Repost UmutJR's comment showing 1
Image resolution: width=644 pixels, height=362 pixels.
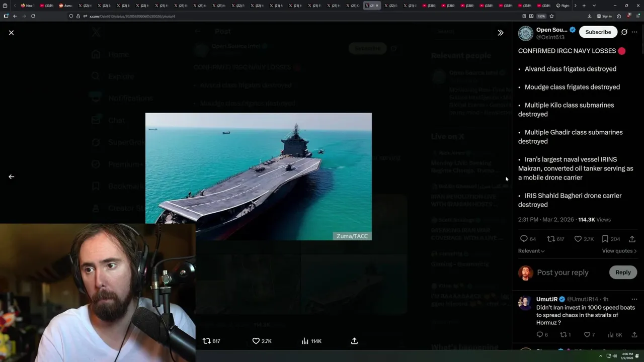[x=565, y=335]
